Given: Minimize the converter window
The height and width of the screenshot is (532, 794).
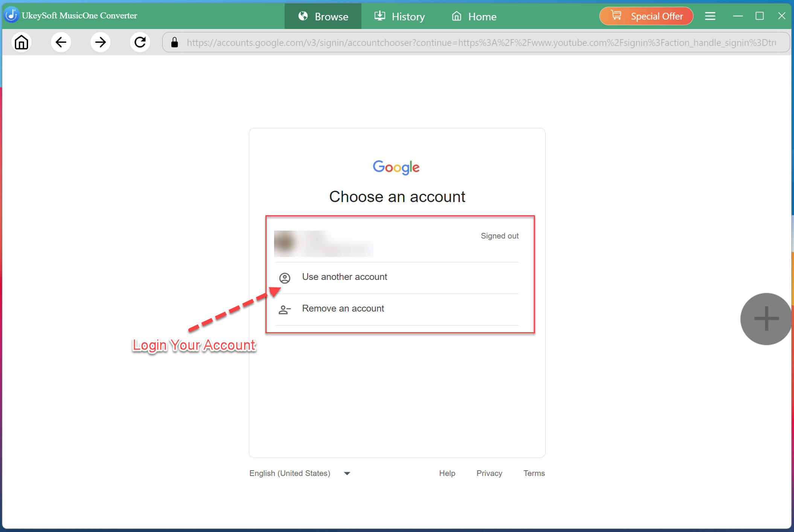Looking at the screenshot, I should [x=738, y=16].
